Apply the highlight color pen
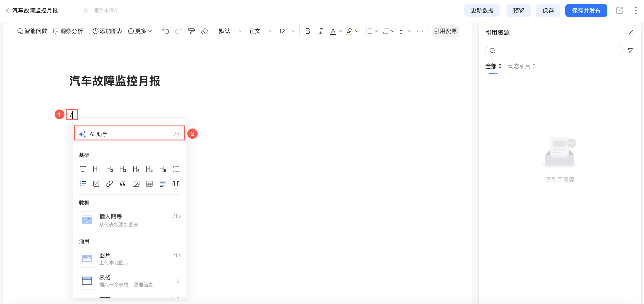The image size is (644, 304). (x=349, y=31)
